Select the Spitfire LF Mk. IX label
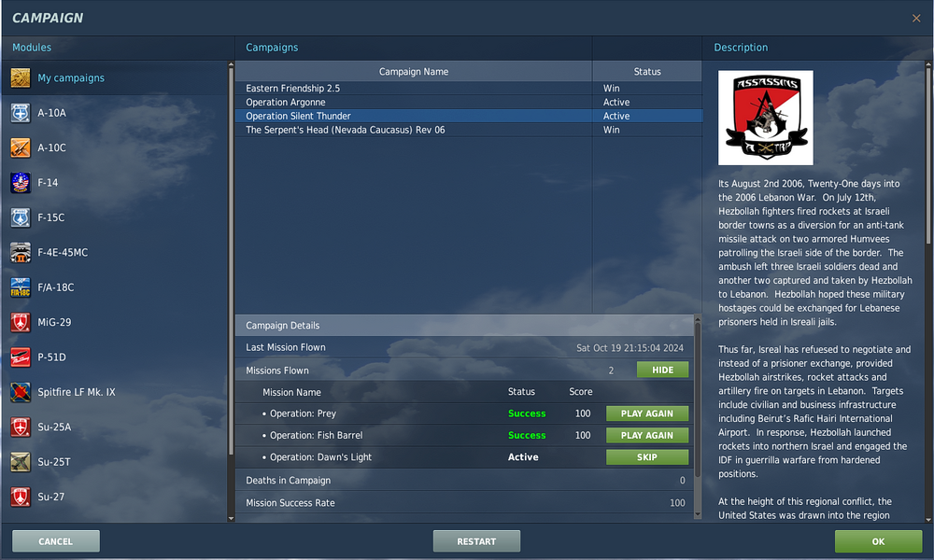Image resolution: width=934 pixels, height=560 pixels. click(77, 392)
